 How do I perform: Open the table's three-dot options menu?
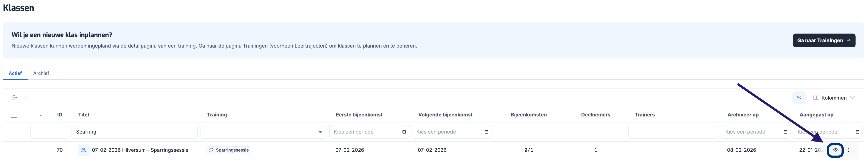pyautogui.click(x=26, y=98)
